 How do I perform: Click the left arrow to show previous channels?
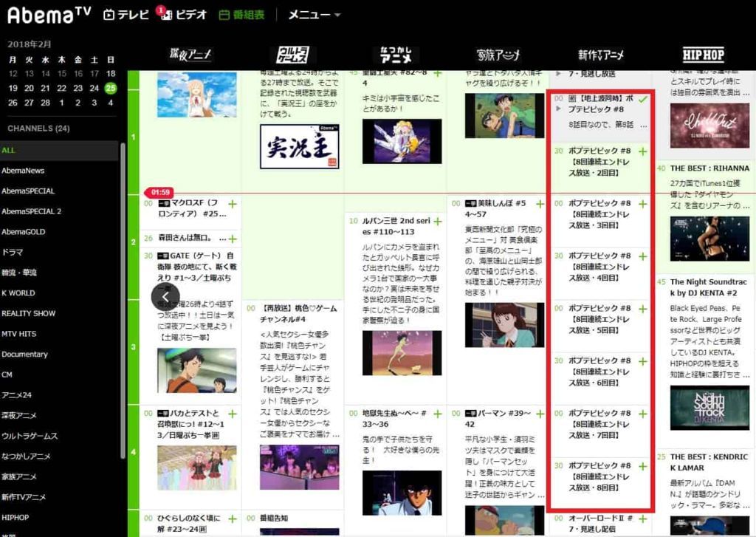(165, 297)
